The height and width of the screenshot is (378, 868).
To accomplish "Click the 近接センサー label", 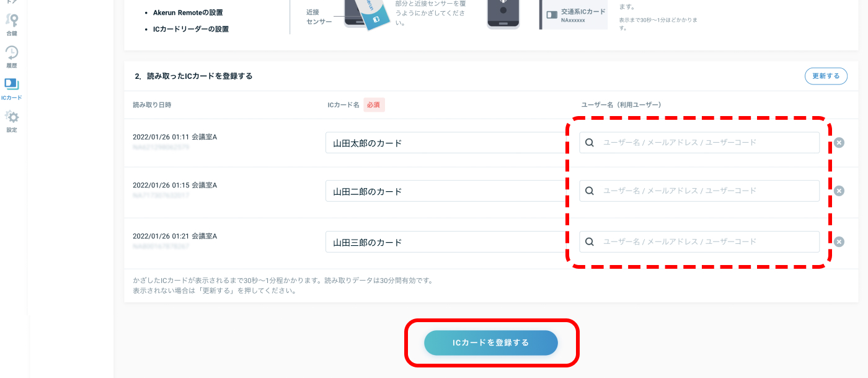I will (x=319, y=17).
